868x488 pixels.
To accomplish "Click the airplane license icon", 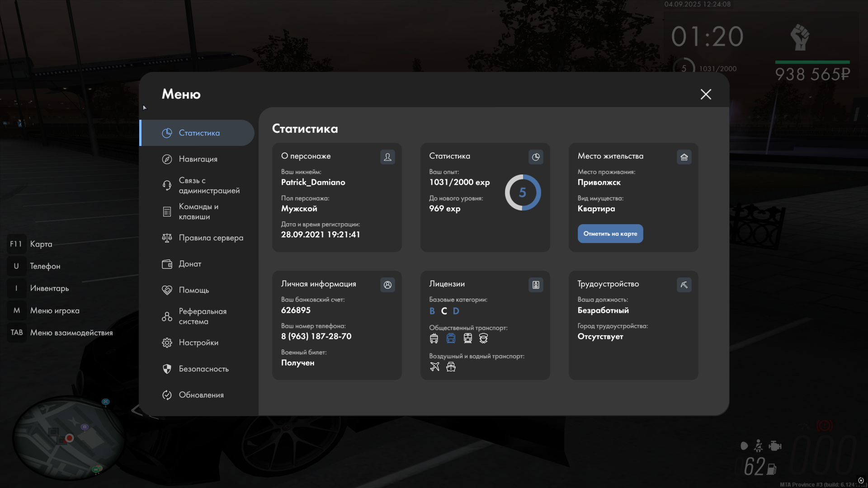I will click(x=434, y=366).
